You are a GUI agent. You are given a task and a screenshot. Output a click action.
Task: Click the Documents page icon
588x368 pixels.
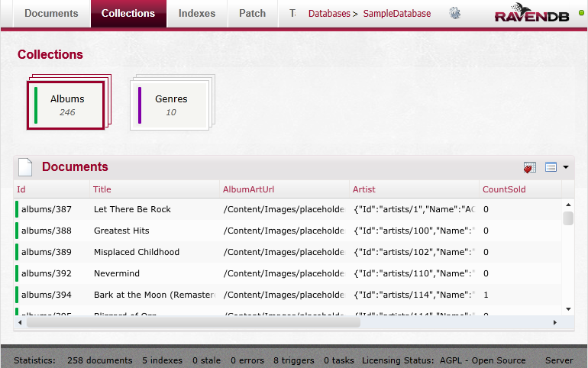(25, 167)
